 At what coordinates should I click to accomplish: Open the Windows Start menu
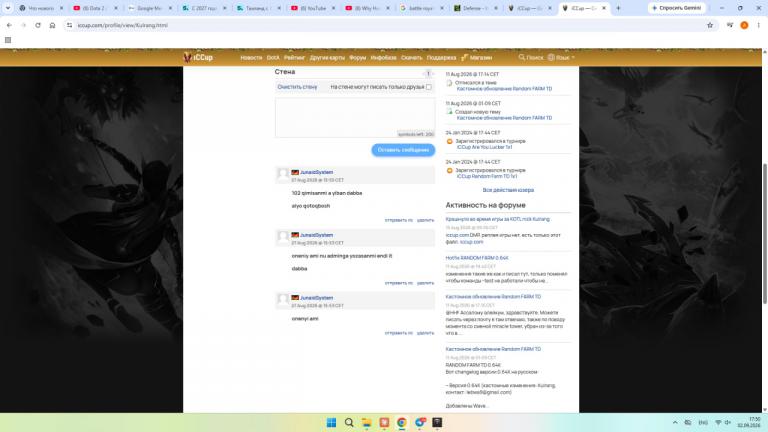tap(331, 422)
